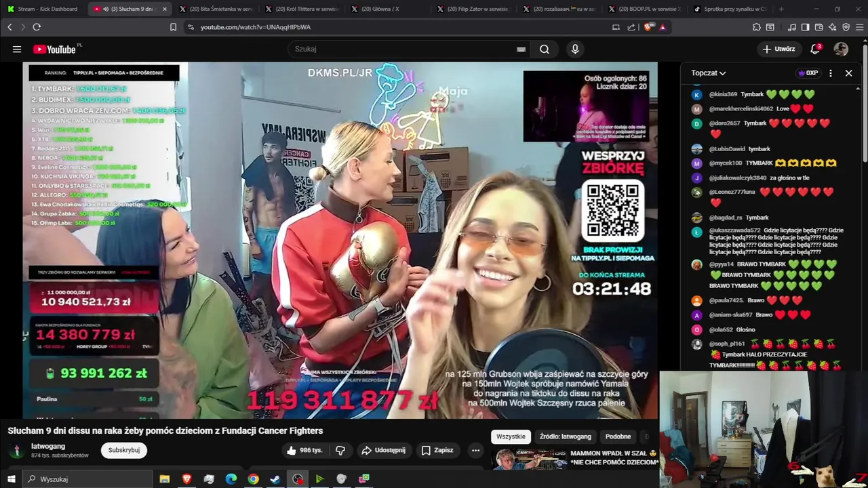
Task: Open the OXP member badge in chat header
Action: pos(808,73)
